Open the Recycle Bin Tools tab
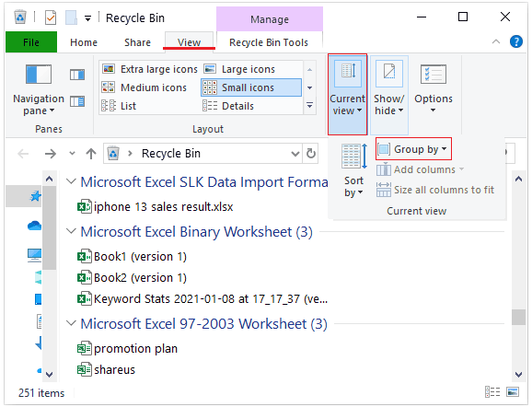The height and width of the screenshot is (407, 532). coord(269,42)
